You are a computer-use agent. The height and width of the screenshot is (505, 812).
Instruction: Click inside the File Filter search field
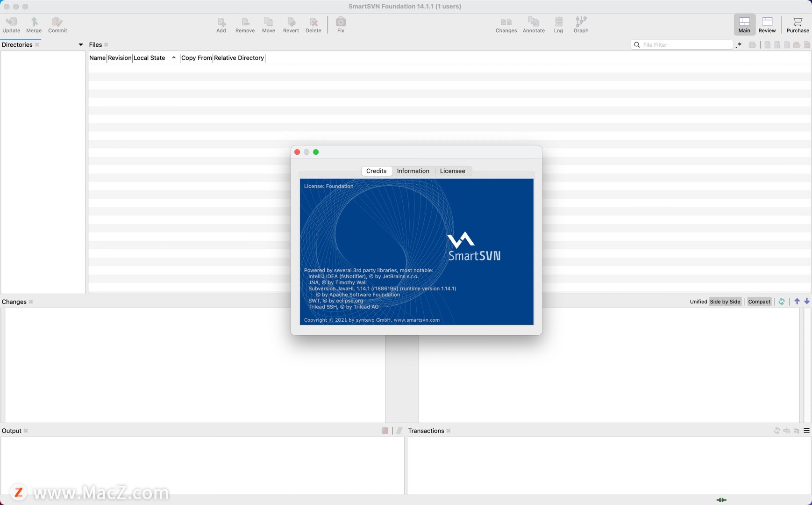pos(682,45)
